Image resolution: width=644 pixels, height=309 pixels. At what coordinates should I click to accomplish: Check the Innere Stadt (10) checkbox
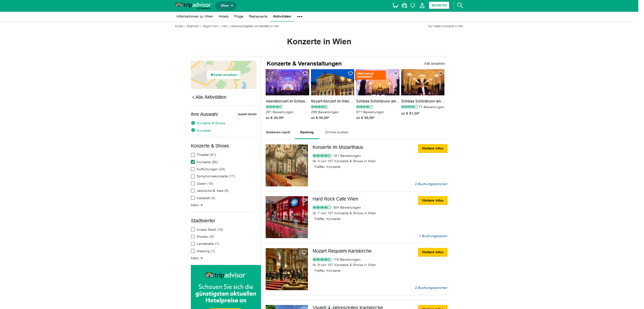coord(193,230)
